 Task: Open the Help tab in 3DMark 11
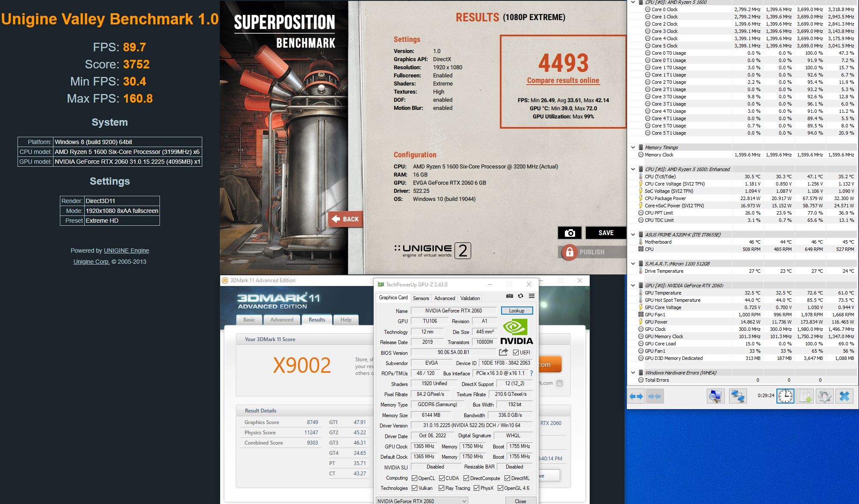pos(346,320)
